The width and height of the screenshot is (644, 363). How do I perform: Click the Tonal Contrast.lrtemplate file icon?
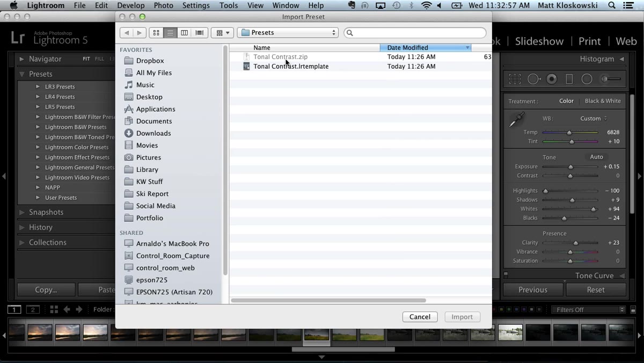pos(246,67)
